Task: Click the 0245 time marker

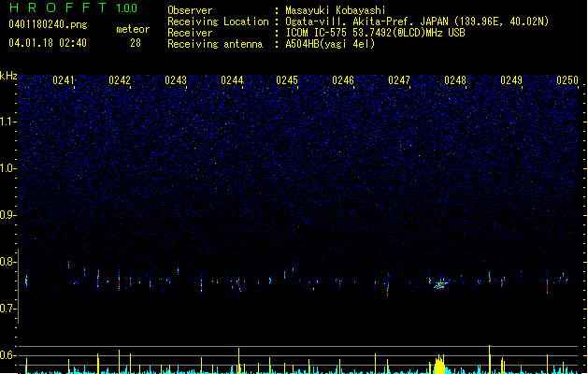Action: pyautogui.click(x=287, y=79)
